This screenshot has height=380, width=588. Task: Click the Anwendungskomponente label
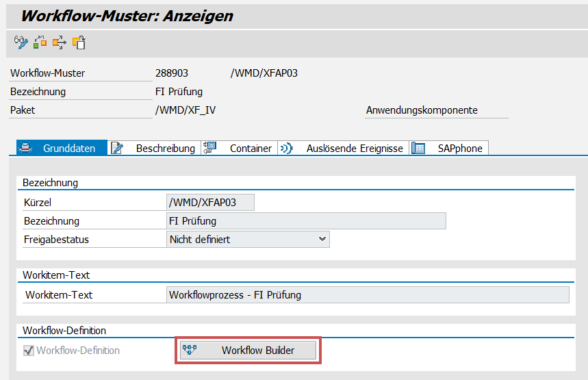point(422,110)
